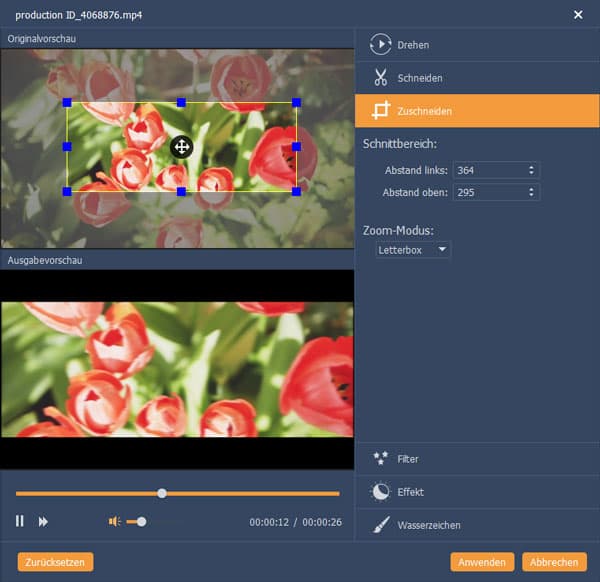This screenshot has height=582, width=600.
Task: Click the rotate circular arrow icon
Action: [380, 44]
